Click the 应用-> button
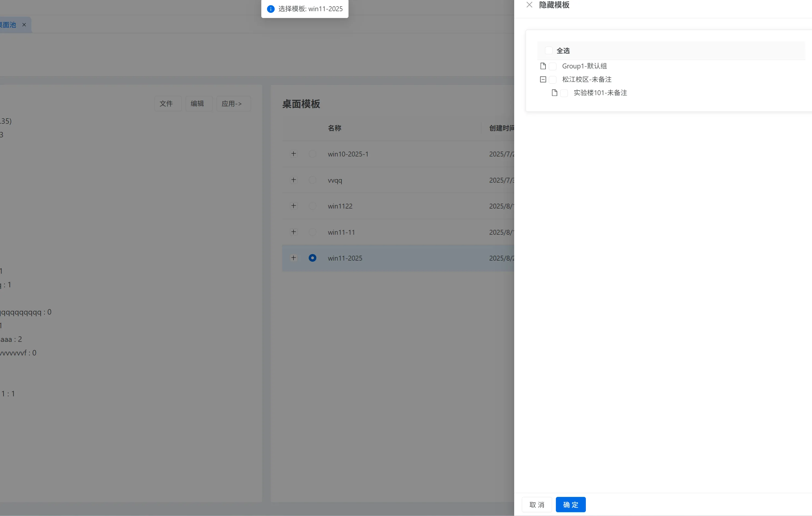The height and width of the screenshot is (516, 812). tap(233, 104)
